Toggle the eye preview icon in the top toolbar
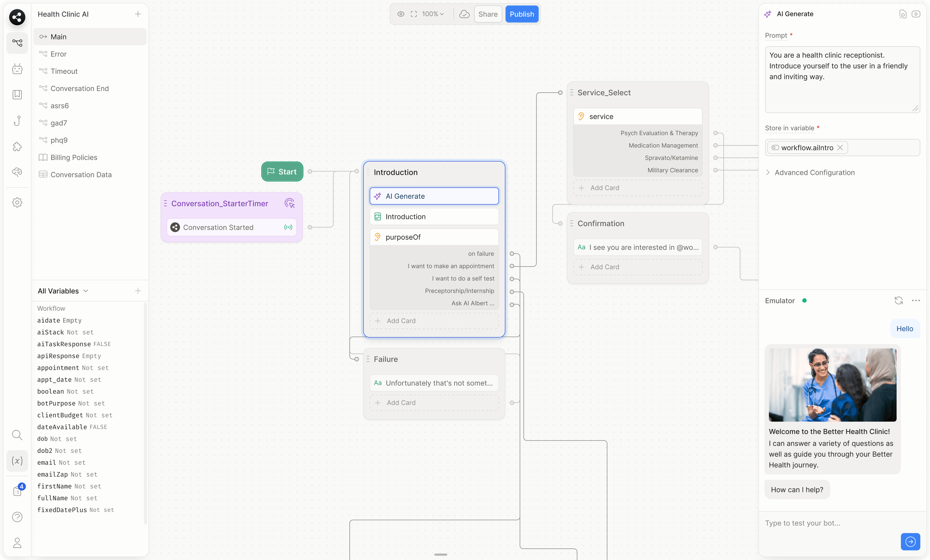 tap(401, 14)
